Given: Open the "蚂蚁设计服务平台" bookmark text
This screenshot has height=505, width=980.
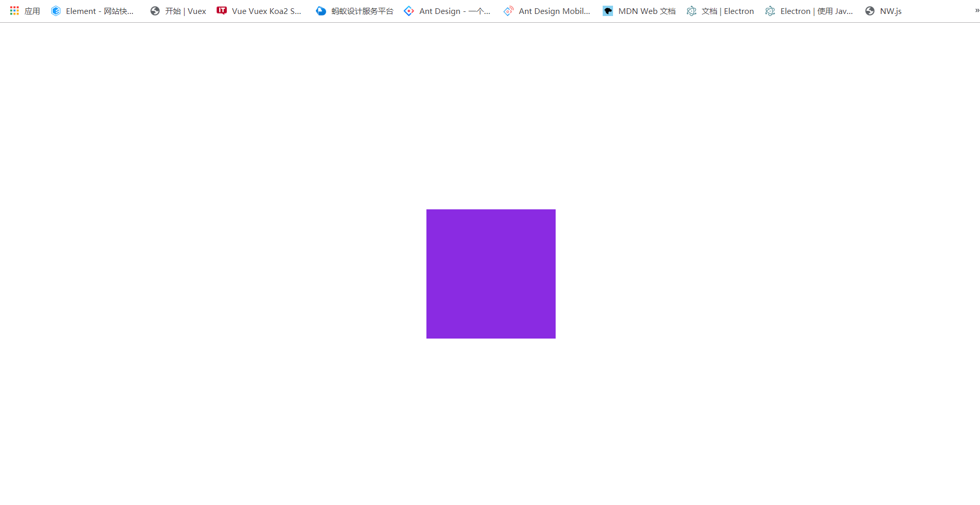Looking at the screenshot, I should [x=362, y=11].
